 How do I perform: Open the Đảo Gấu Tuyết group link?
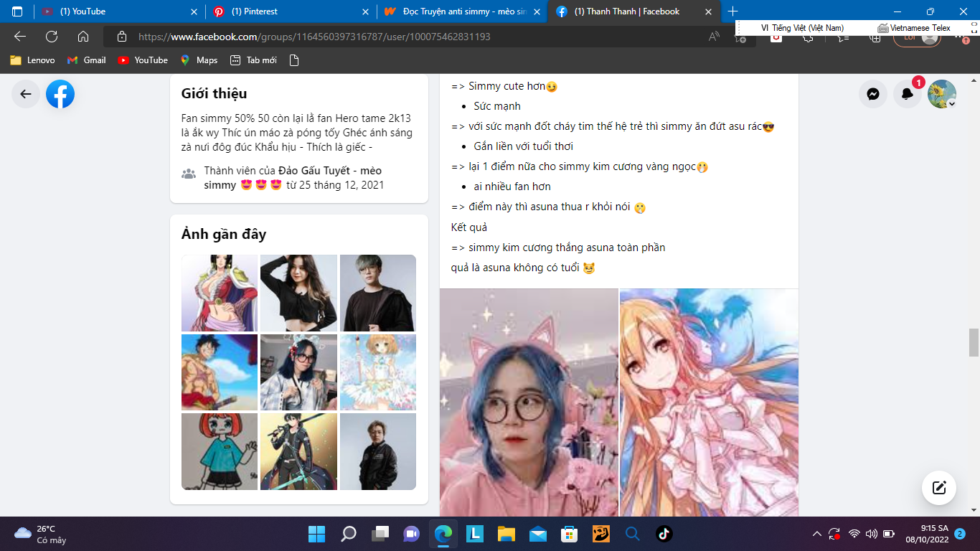[293, 178]
